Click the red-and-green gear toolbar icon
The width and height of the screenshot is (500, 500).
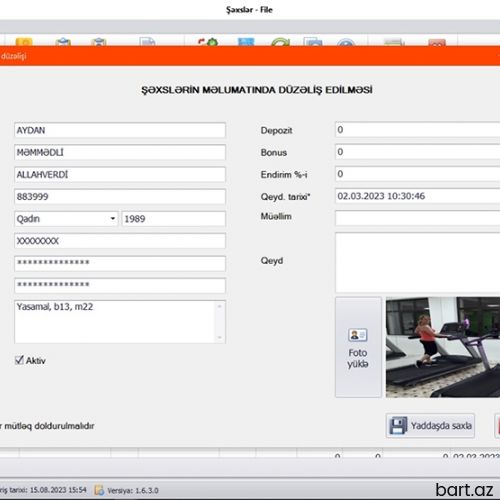[208, 42]
